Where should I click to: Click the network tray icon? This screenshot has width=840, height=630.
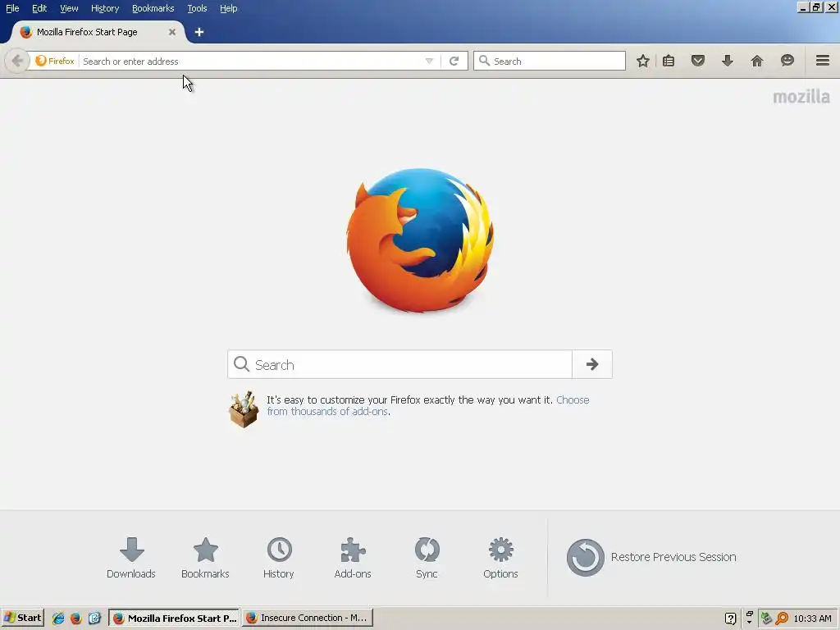[766, 619]
